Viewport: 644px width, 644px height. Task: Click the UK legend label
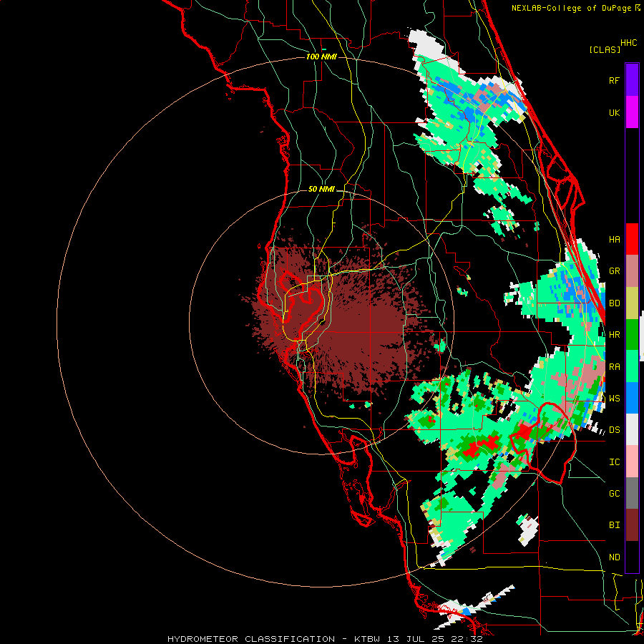pyautogui.click(x=614, y=112)
